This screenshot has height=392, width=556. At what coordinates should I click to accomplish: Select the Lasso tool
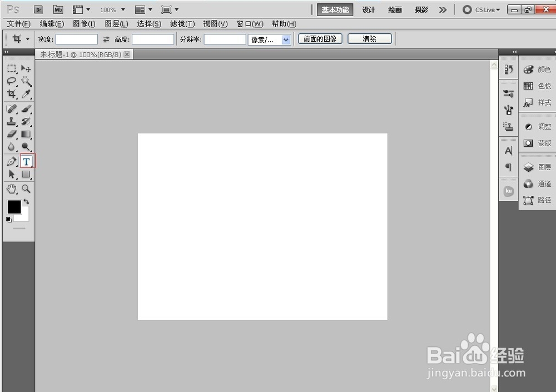[x=11, y=81]
